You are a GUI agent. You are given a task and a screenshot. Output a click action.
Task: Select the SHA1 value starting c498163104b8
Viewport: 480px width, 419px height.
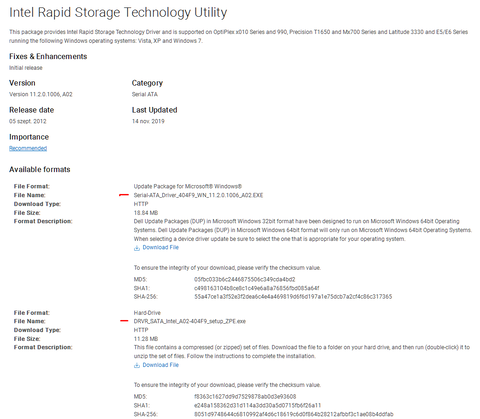pos(257,288)
